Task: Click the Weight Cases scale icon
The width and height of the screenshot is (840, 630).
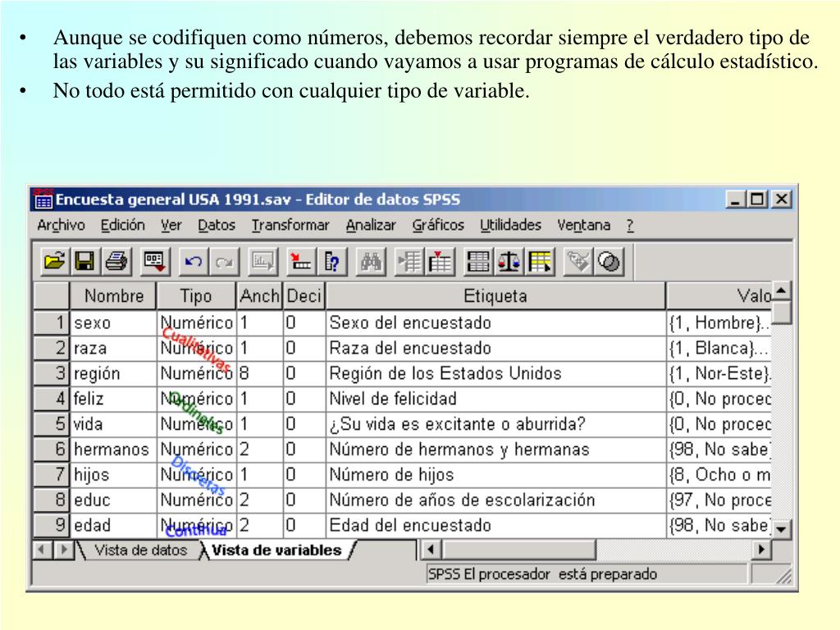Action: click(x=509, y=262)
